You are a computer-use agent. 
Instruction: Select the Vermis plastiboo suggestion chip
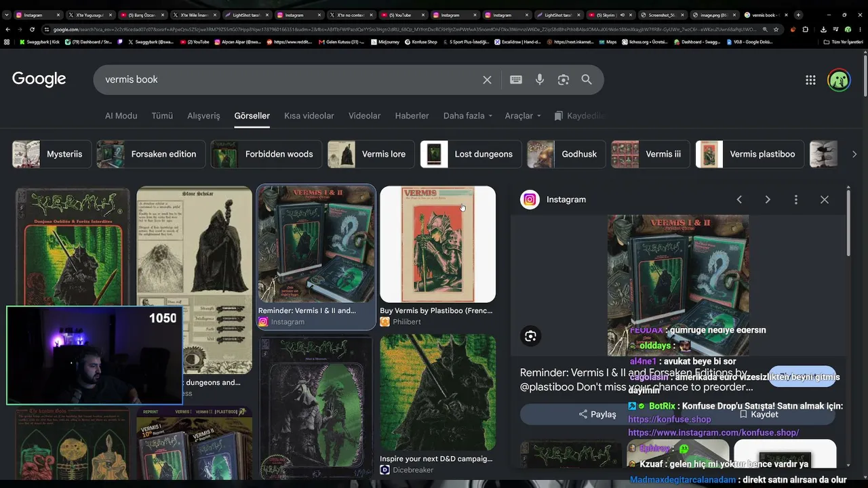pyautogui.click(x=749, y=154)
